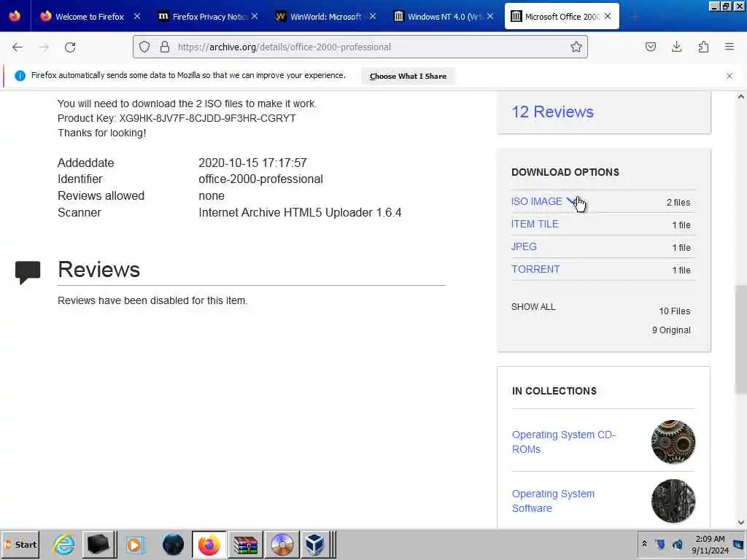Click the scrollbar up arrow
Image resolution: width=747 pixels, height=560 pixels.
[x=741, y=97]
